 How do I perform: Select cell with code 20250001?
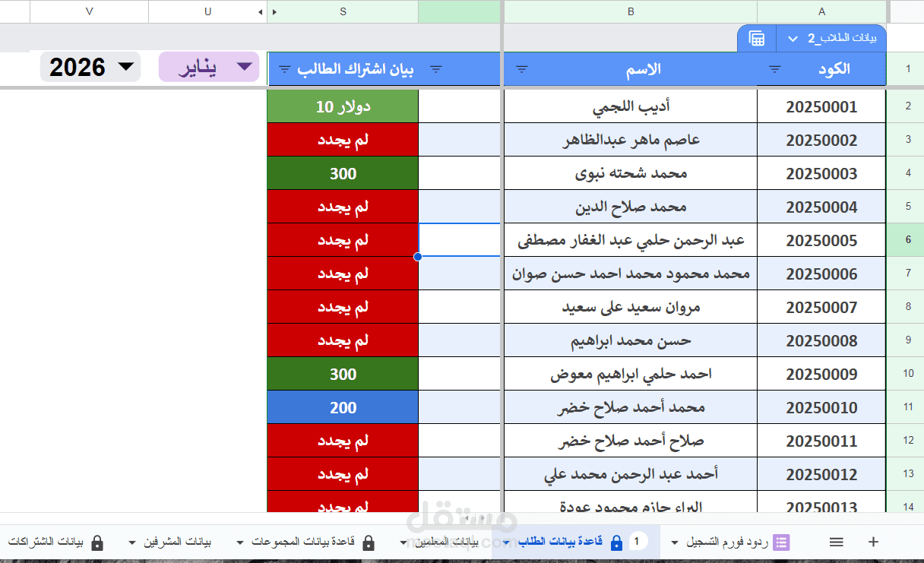(821, 107)
